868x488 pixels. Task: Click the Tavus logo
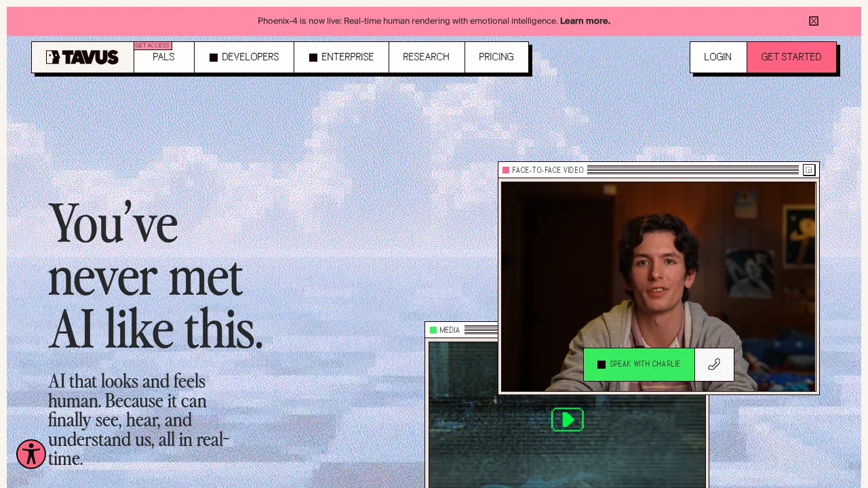tap(82, 57)
